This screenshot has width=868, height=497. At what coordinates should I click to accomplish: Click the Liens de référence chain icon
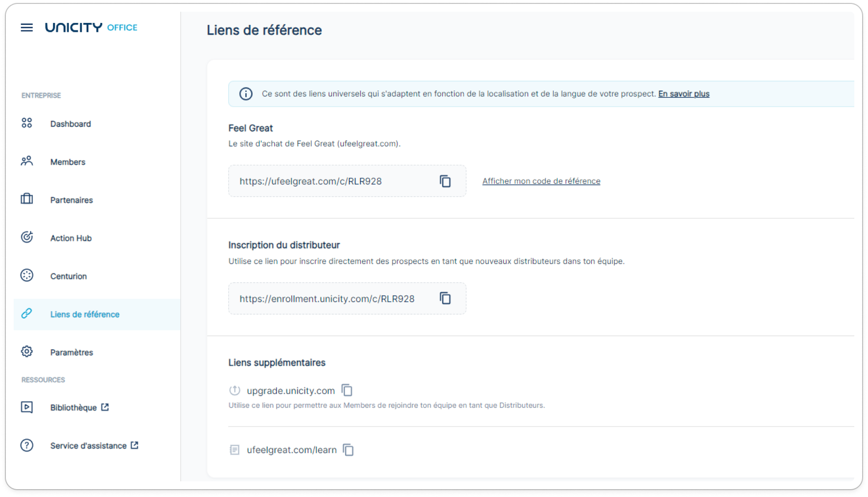27,313
